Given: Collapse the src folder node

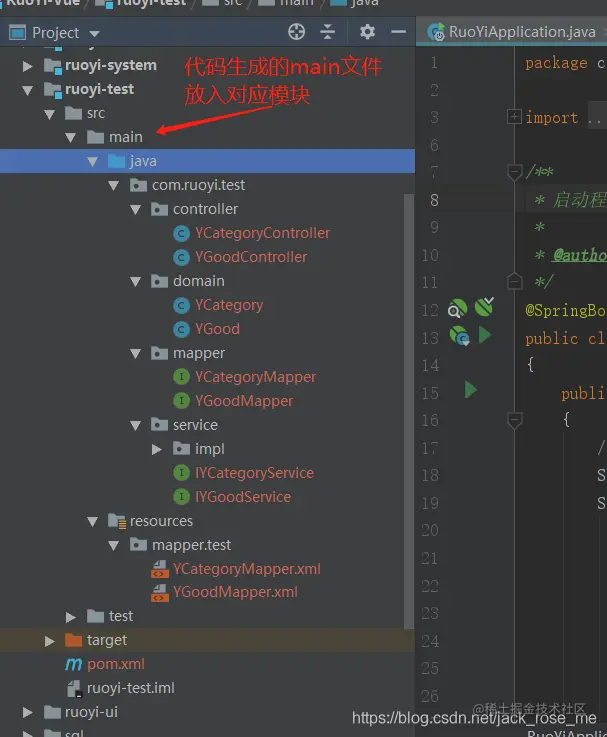Looking at the screenshot, I should (49, 114).
